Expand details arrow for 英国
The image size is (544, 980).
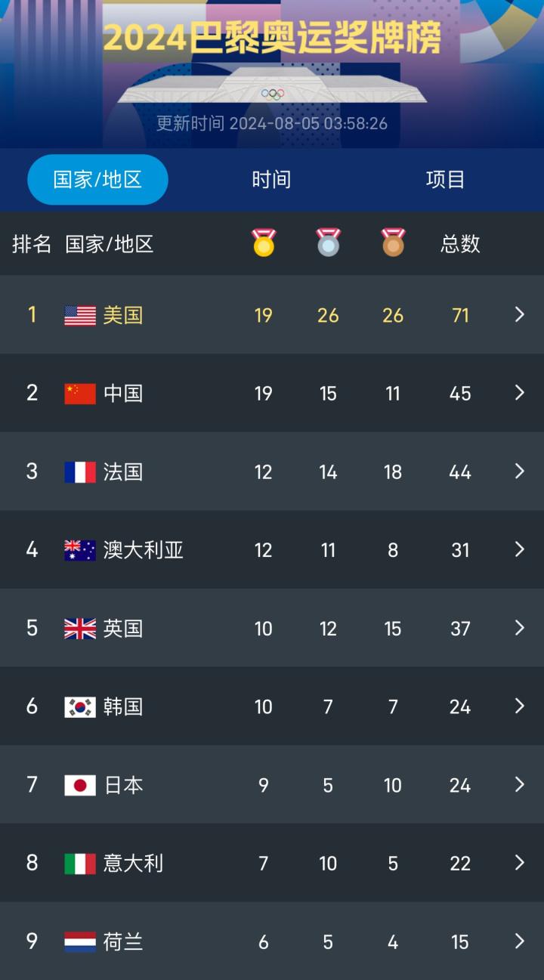pyautogui.click(x=519, y=628)
